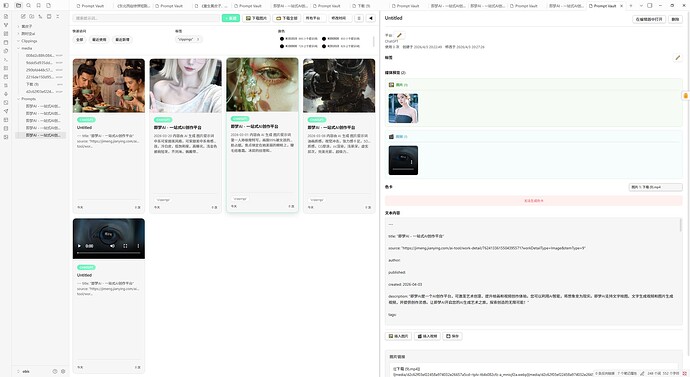Toggle the clippings tag filter chip
Screen dimensions: 690x377
click(188, 39)
